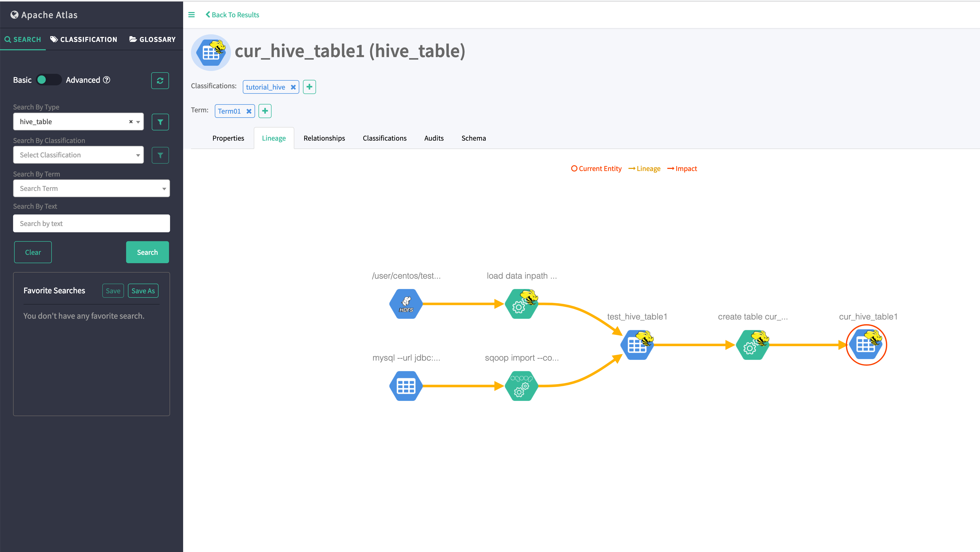Click the Apache Atlas globe logo
980x552 pixels.
(x=14, y=14)
